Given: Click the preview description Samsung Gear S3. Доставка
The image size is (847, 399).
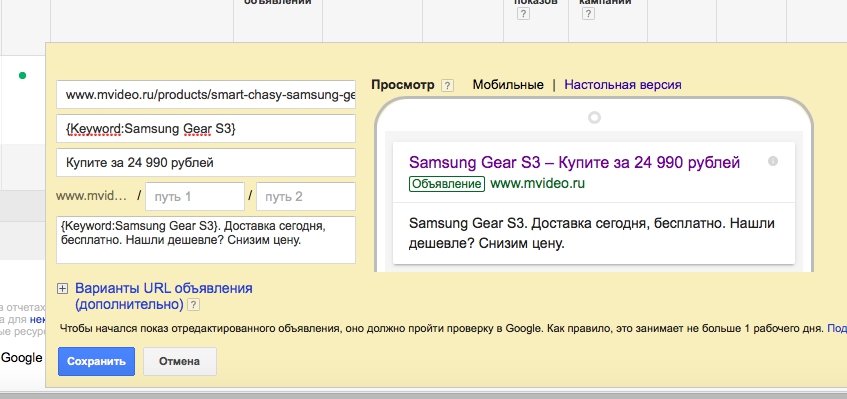Looking at the screenshot, I should [x=592, y=233].
